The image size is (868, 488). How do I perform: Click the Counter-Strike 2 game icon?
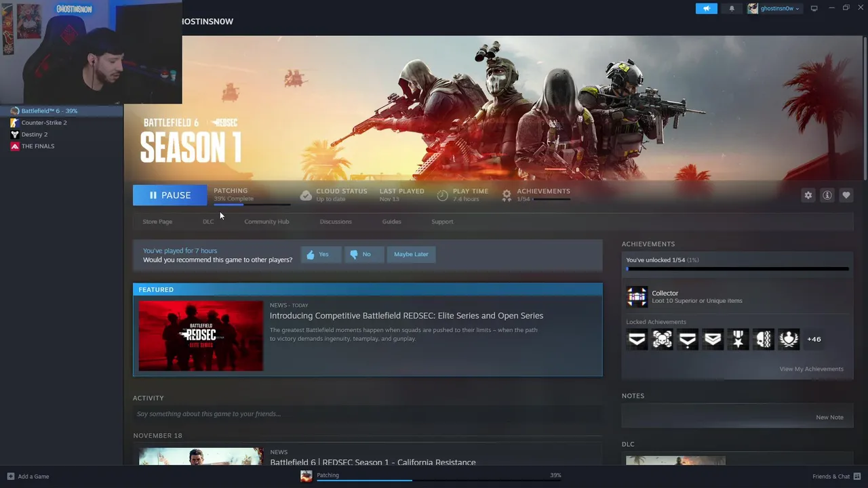pos(14,123)
